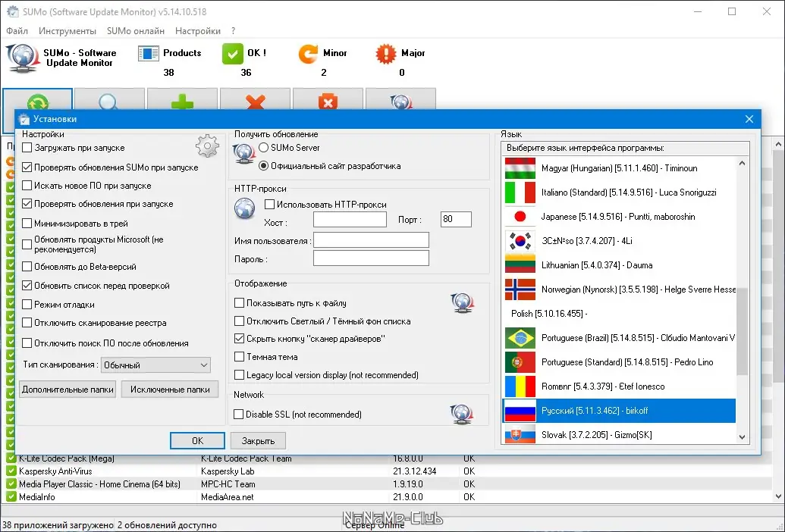Click the Закрыть button
785x532 pixels.
(258, 440)
